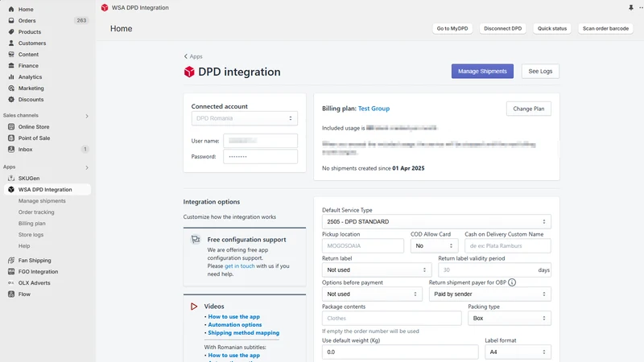Open Help submenu item
Screen dimensions: 644x362
[x=24, y=246]
